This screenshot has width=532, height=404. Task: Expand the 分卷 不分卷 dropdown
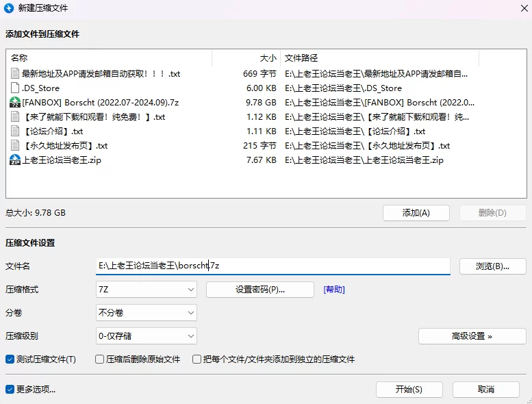pyautogui.click(x=147, y=313)
